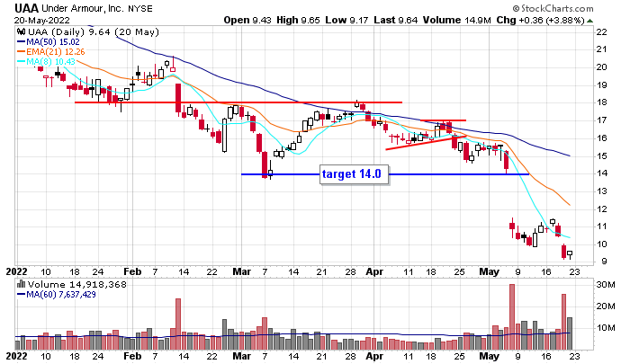Click the NYSE exchange label

(x=140, y=9)
